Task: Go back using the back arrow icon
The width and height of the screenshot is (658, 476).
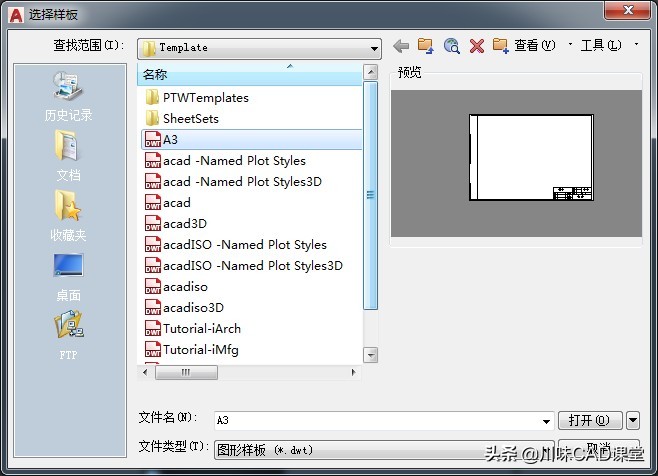Action: click(x=401, y=46)
